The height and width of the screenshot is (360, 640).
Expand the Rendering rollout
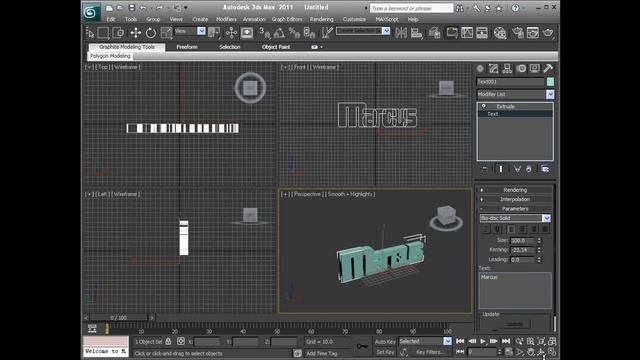(515, 190)
